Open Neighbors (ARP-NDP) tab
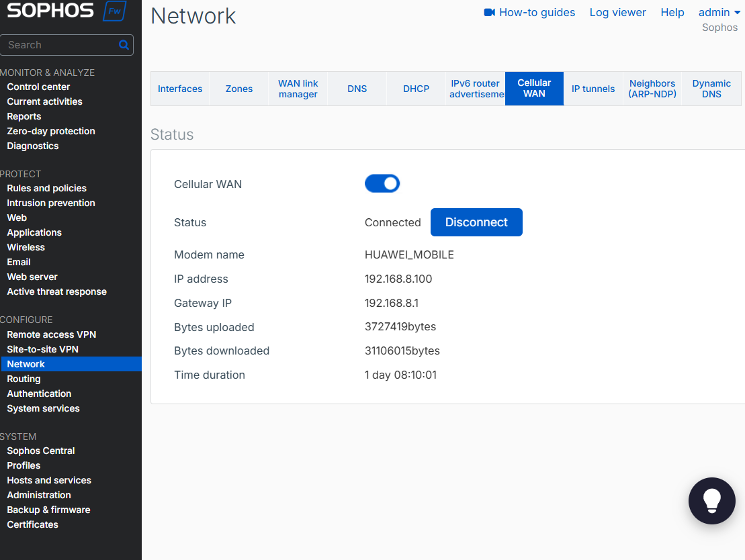This screenshot has height=560, width=745. 652,89
